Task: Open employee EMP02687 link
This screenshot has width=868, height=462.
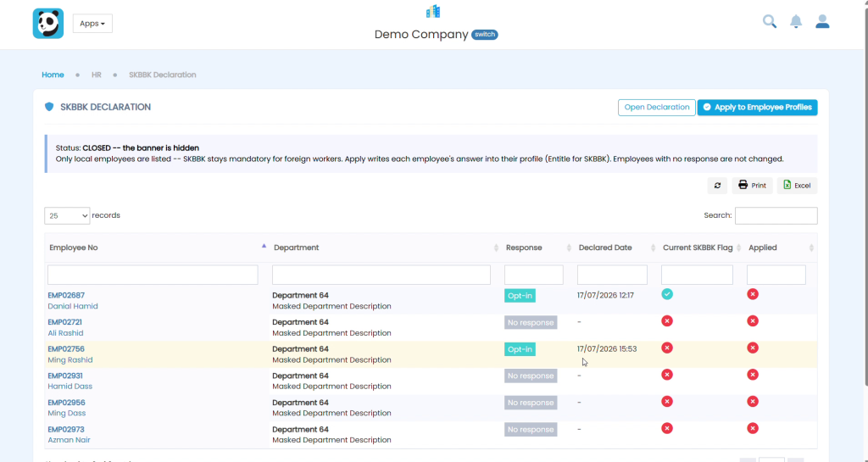Action: point(66,296)
